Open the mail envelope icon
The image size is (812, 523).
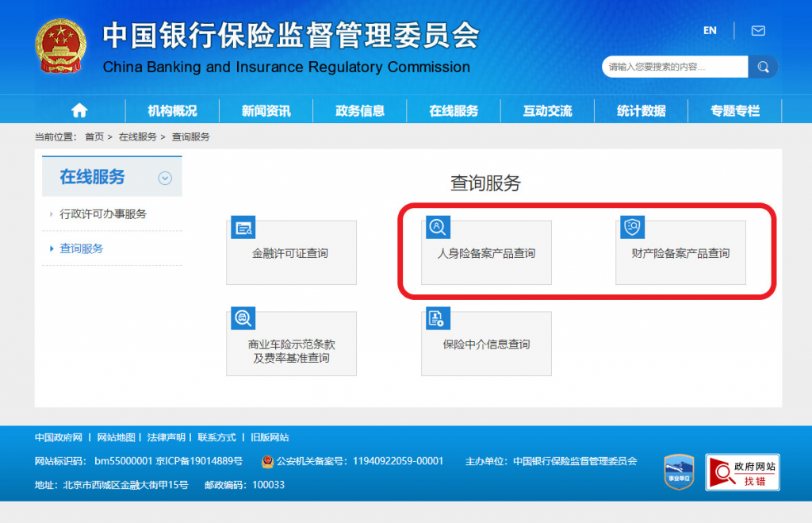click(758, 31)
